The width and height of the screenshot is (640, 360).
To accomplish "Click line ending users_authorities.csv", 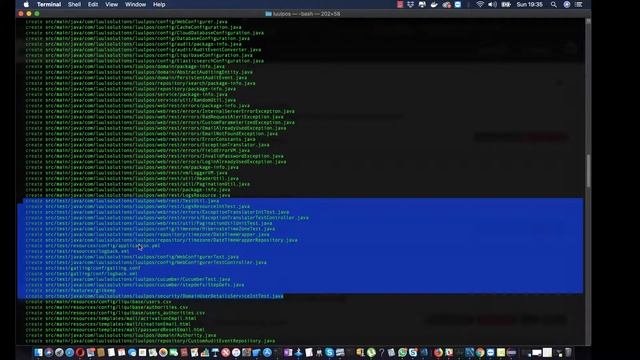I will [115, 313].
